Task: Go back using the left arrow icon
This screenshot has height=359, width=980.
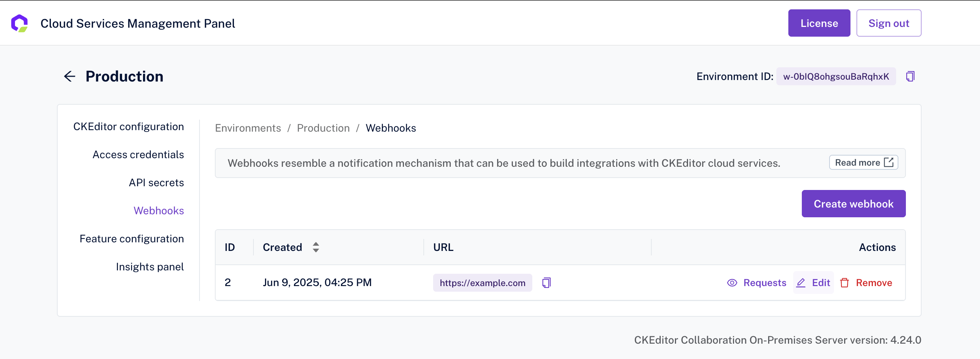Action: click(x=70, y=76)
